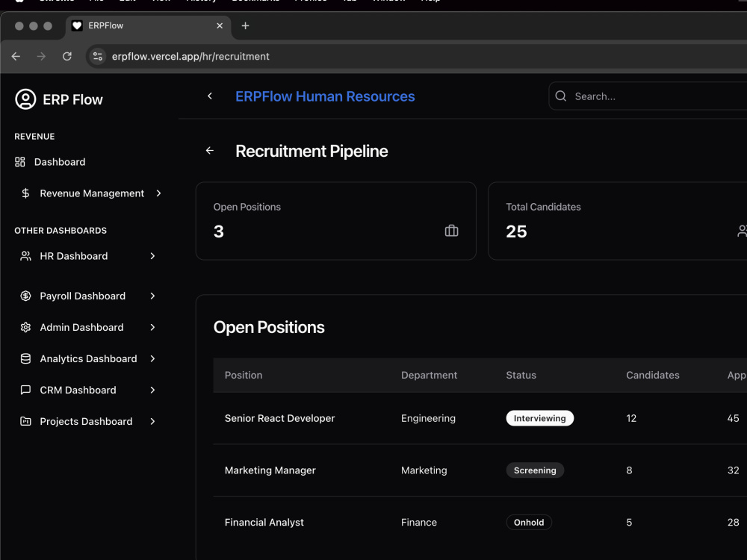Open Revenue Management menu item
Screen dimensions: 747x560
point(92,193)
